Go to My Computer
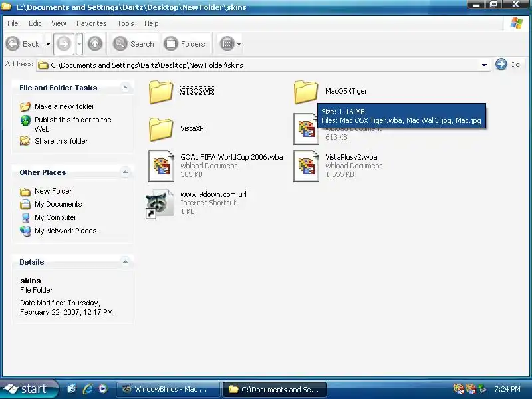Image resolution: width=532 pixels, height=399 pixels. (56, 217)
